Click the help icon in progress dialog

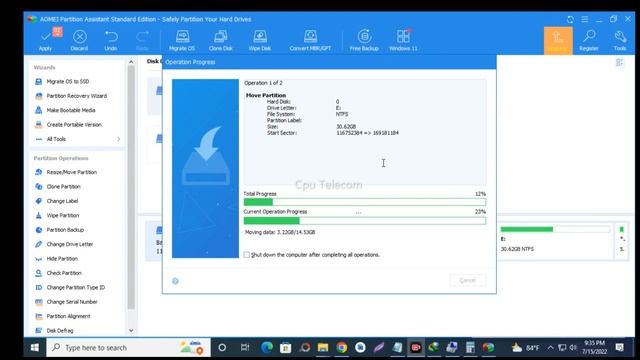click(175, 281)
